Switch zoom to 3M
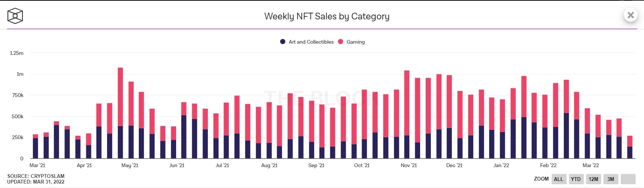 (x=610, y=179)
